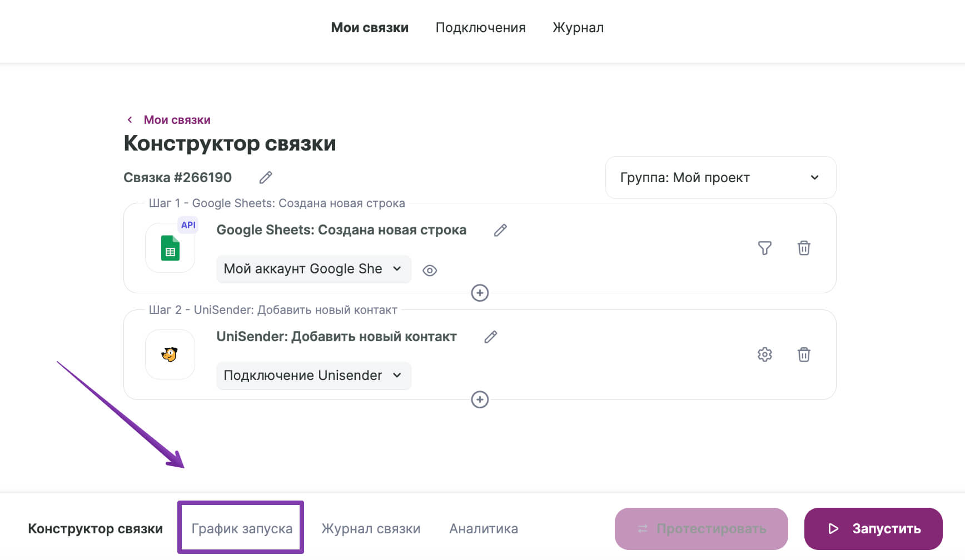The image size is (965, 560).
Task: Go to Подключения in the top menu
Action: coord(480,28)
